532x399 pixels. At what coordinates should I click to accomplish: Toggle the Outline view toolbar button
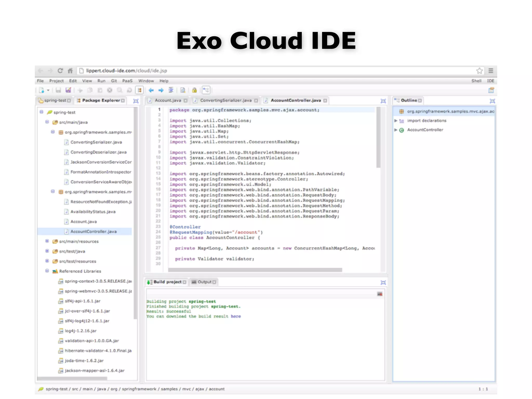point(206,90)
